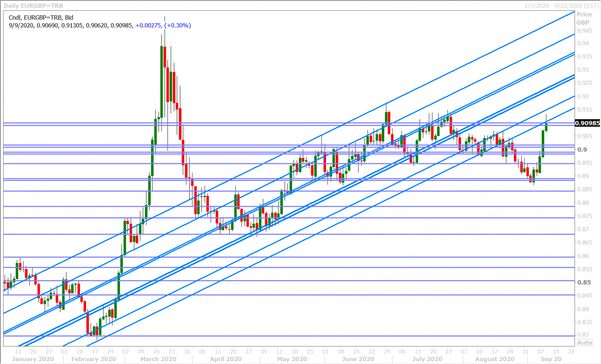Click the 0.845 price axis label
Viewport: 601px width, 364px height.
pyautogui.click(x=585, y=295)
